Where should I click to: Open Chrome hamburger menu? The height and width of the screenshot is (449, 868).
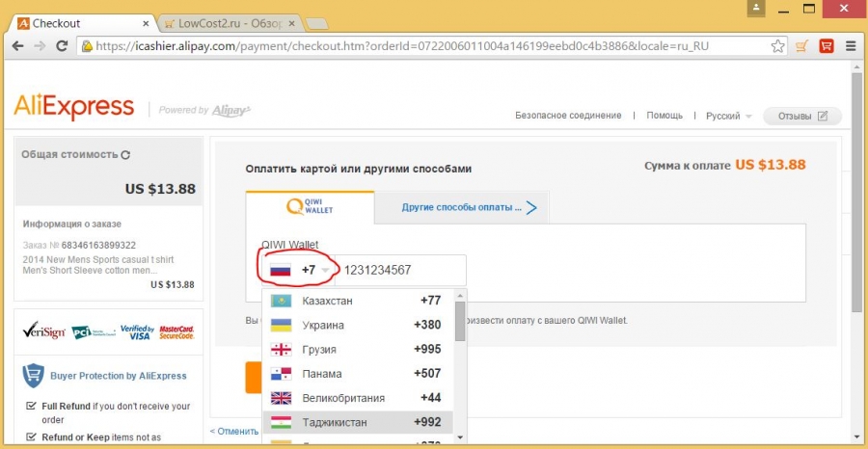[851, 46]
